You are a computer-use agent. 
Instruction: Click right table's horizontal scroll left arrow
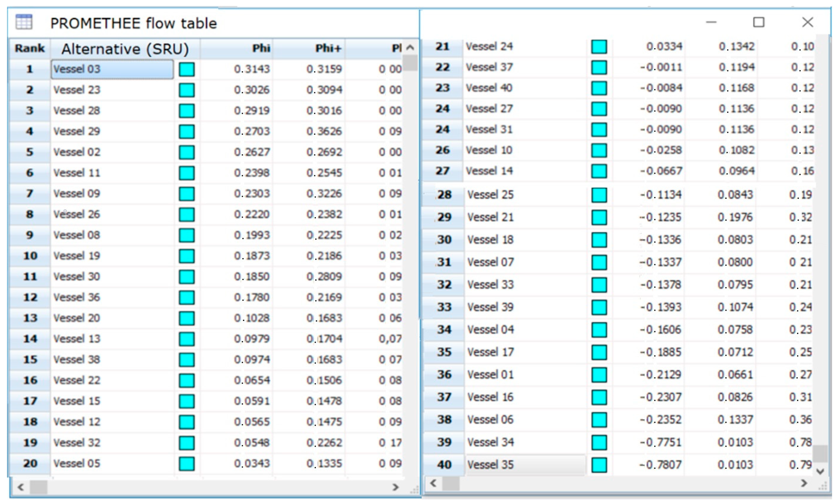433,483
